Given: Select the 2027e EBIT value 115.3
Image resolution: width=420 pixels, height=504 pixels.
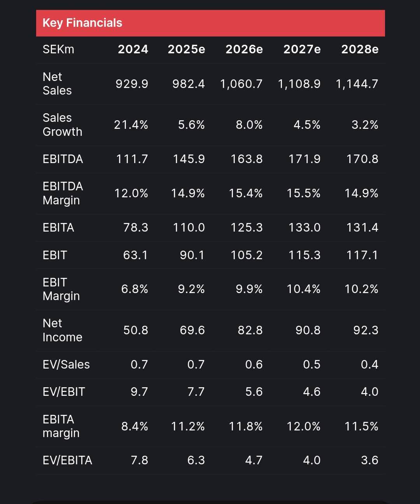Looking at the screenshot, I should coord(304,255).
